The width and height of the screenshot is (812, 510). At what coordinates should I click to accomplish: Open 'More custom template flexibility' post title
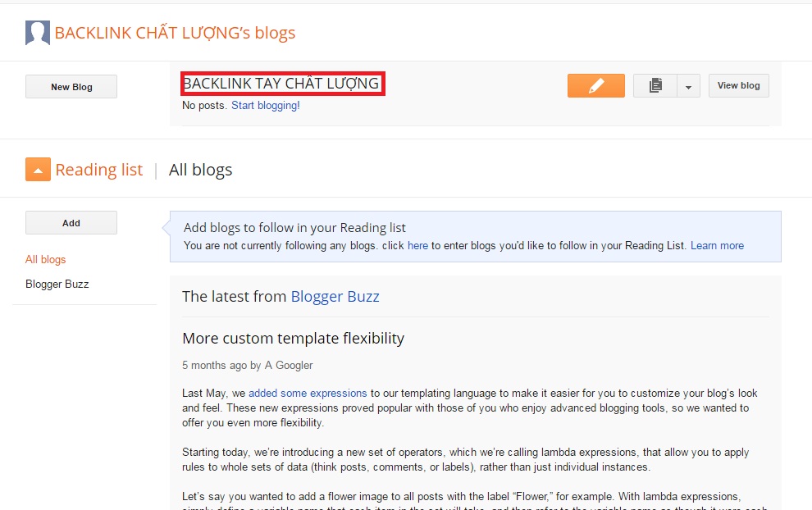click(x=293, y=339)
